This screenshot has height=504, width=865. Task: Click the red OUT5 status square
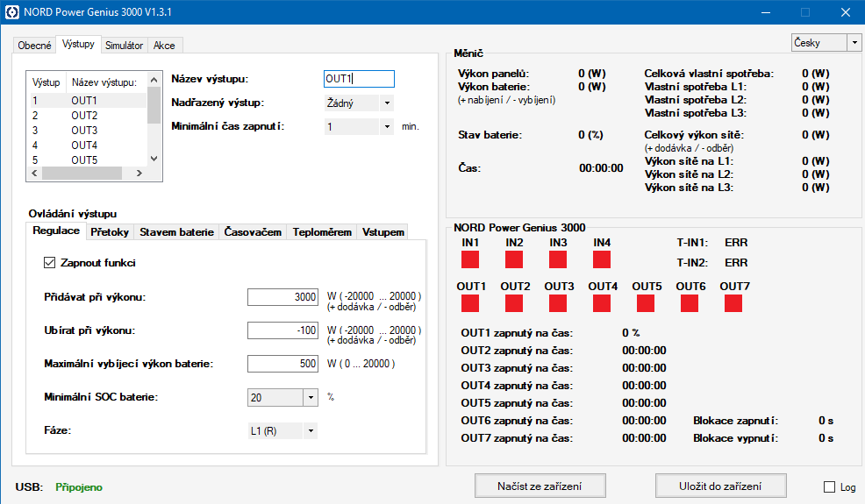[x=646, y=303]
